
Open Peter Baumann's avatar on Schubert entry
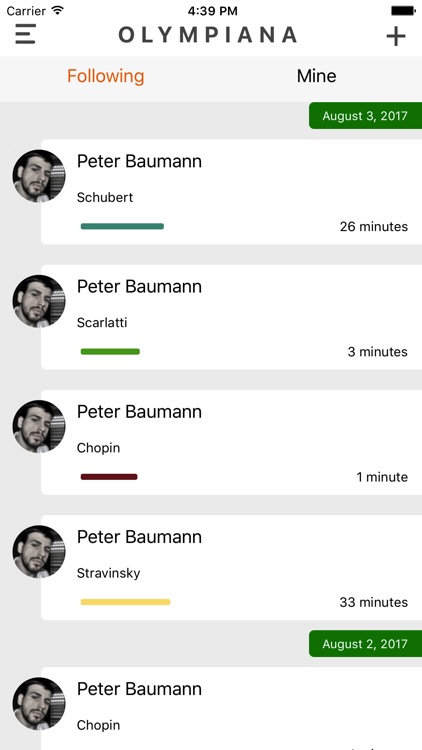(x=39, y=176)
